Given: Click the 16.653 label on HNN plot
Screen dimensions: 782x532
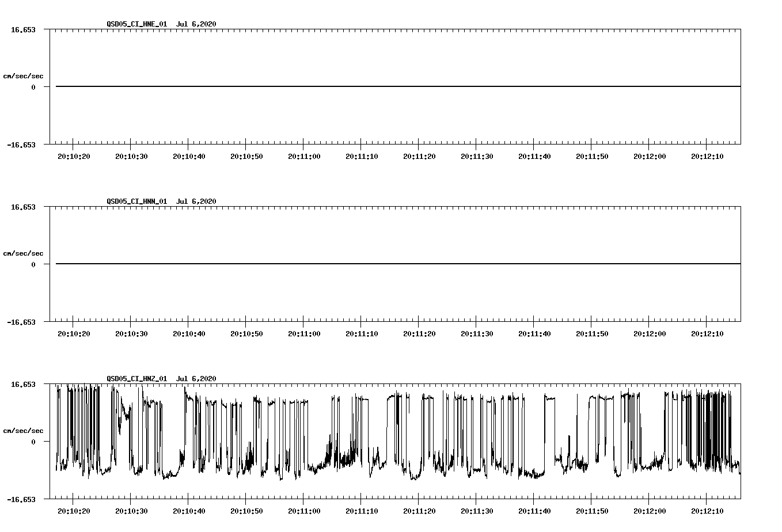Looking at the screenshot, I should (x=23, y=207).
